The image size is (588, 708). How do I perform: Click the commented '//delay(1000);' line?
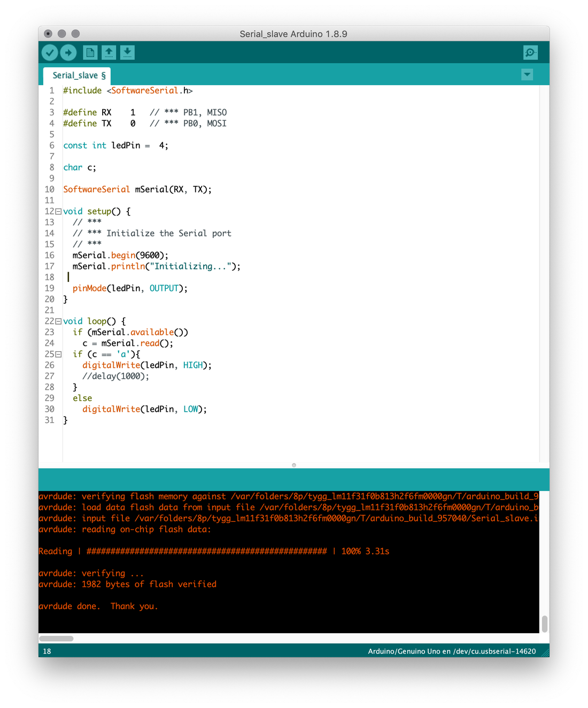pyautogui.click(x=115, y=376)
